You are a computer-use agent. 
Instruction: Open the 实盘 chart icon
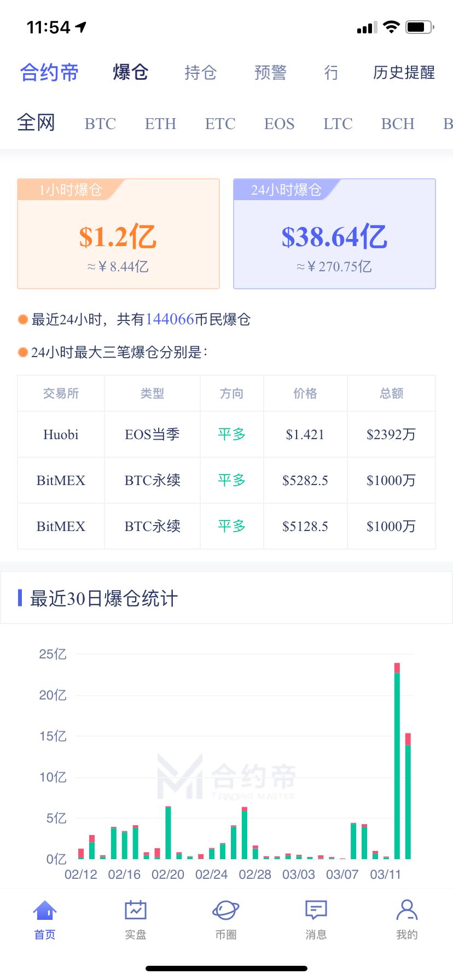135,911
